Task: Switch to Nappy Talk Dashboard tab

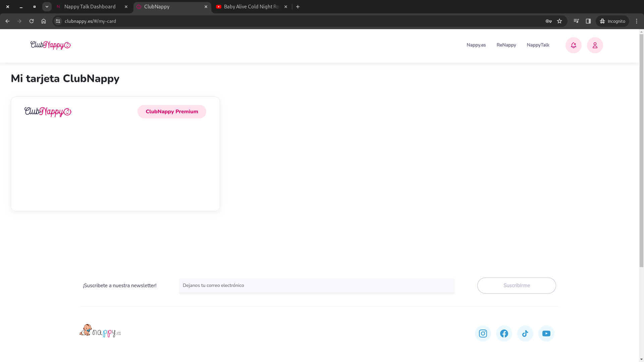Action: click(90, 7)
